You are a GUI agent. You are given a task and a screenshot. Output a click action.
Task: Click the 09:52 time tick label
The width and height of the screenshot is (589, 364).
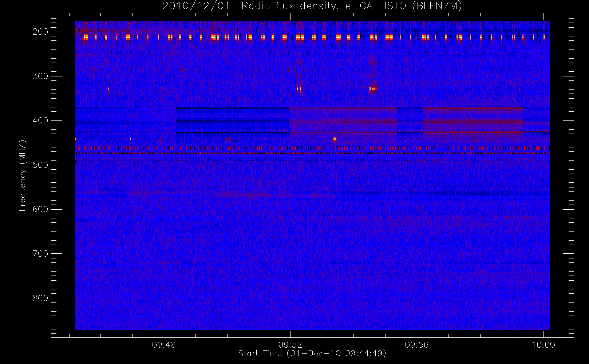[x=290, y=344]
